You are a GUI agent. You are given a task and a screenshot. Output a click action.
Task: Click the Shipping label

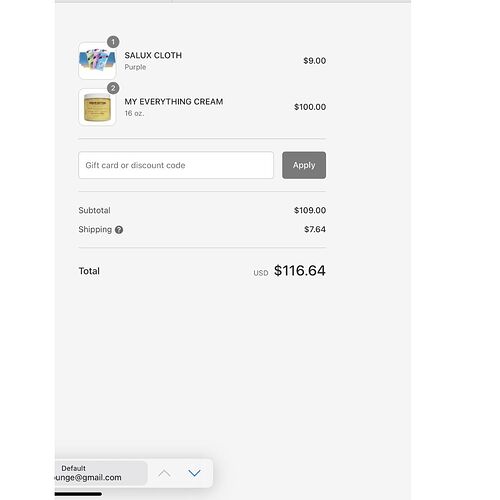[x=95, y=229]
